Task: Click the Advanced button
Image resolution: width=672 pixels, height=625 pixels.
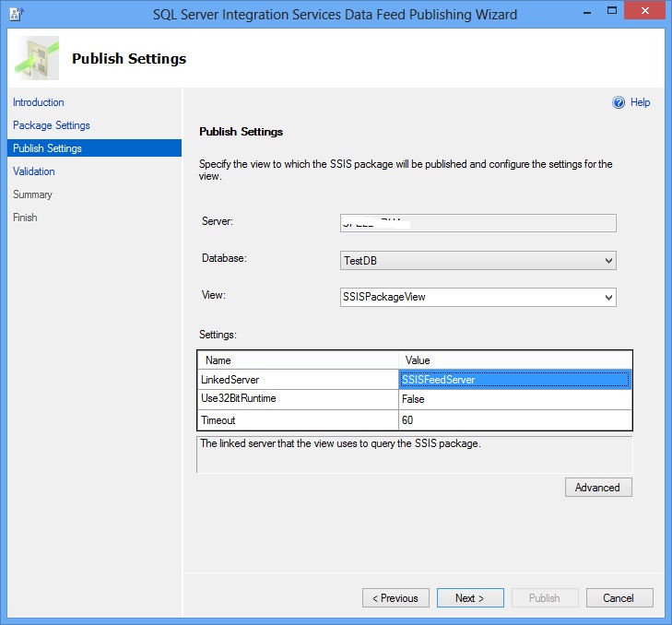Action: click(598, 488)
